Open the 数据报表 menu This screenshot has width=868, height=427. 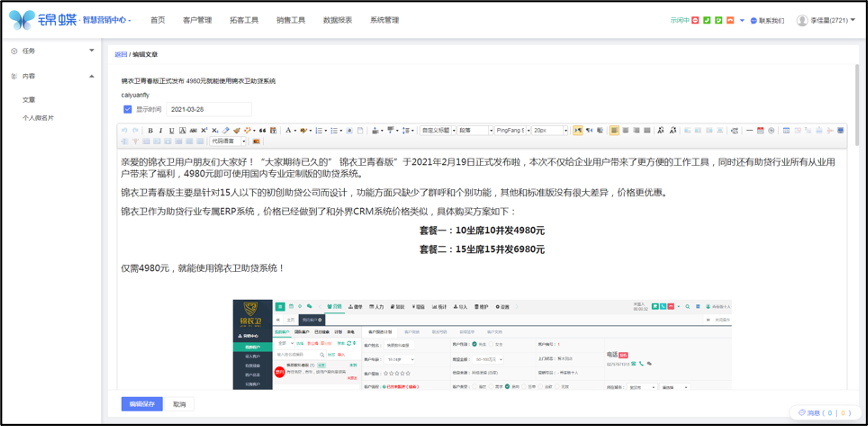coord(338,20)
